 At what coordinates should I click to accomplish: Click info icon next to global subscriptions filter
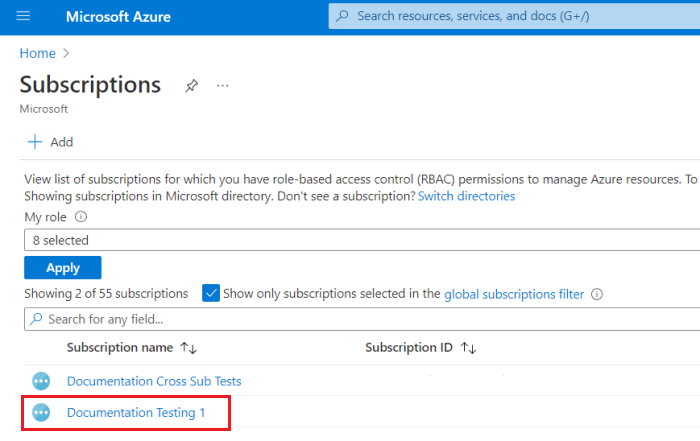pos(597,294)
